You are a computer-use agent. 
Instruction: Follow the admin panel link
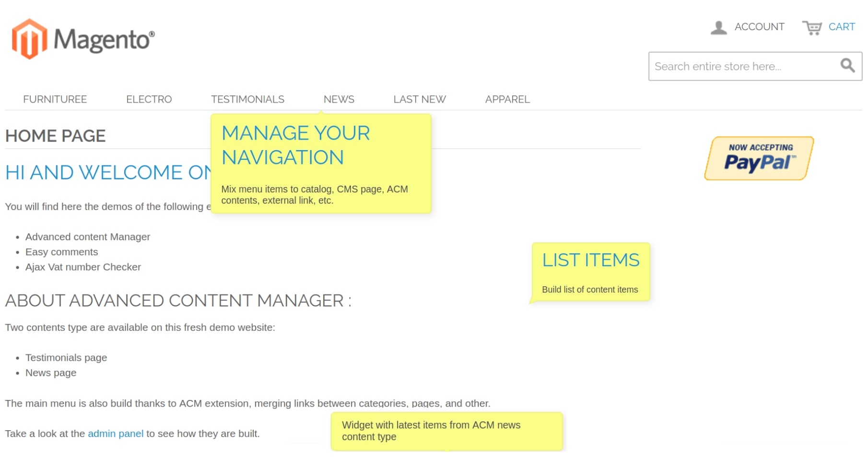(x=116, y=434)
